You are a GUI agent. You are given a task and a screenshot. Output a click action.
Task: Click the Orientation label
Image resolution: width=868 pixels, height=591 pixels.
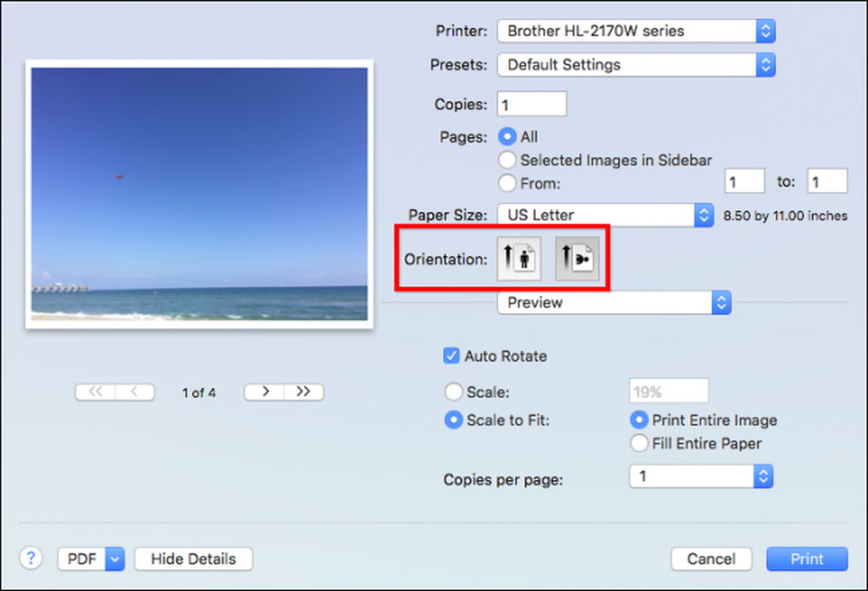coord(445,259)
